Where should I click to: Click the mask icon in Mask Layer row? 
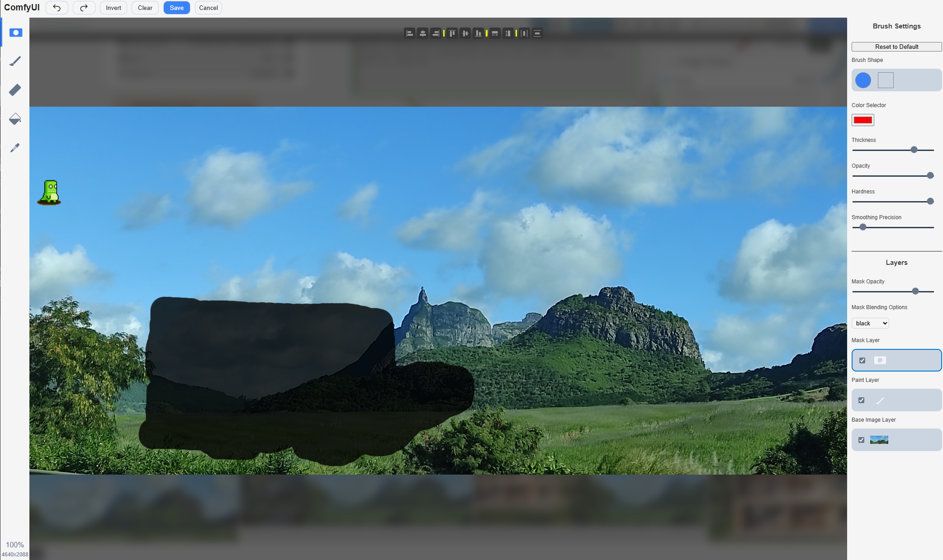click(880, 360)
